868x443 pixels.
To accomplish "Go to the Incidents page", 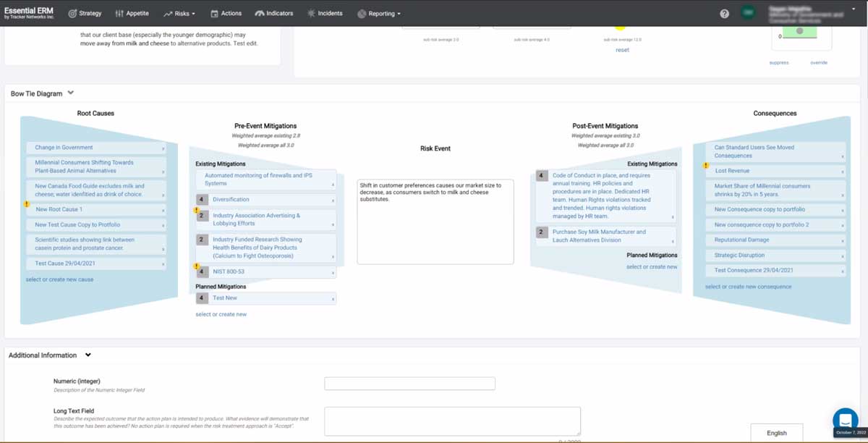I will pyautogui.click(x=325, y=13).
